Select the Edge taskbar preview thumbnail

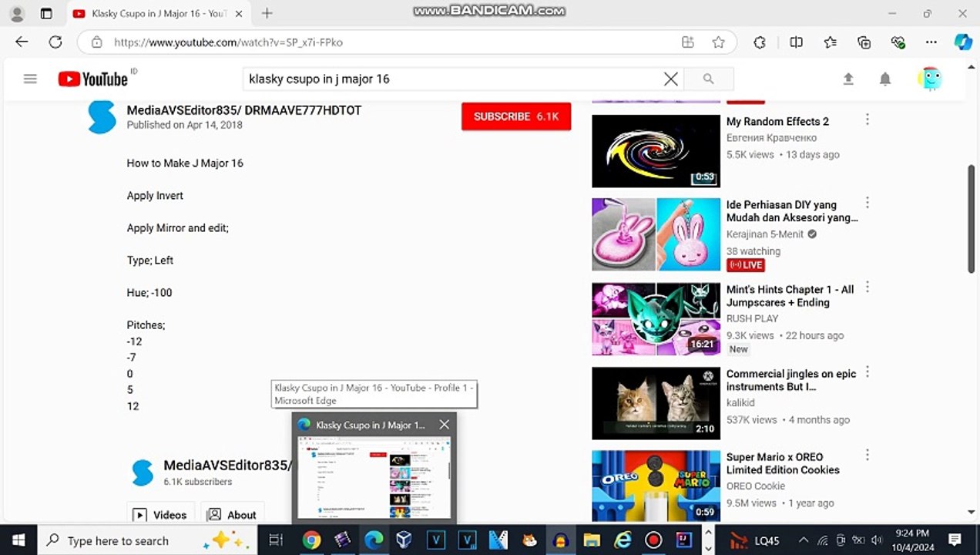(x=374, y=478)
